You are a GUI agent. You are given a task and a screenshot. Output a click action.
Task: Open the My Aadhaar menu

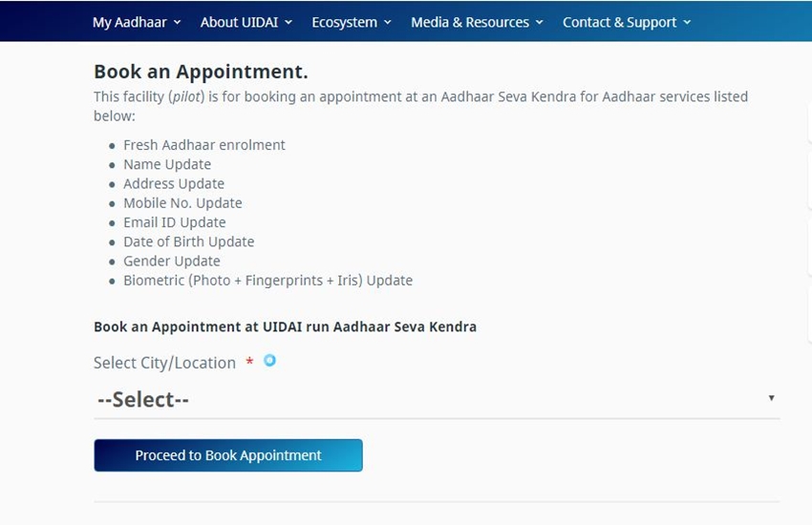[128, 22]
